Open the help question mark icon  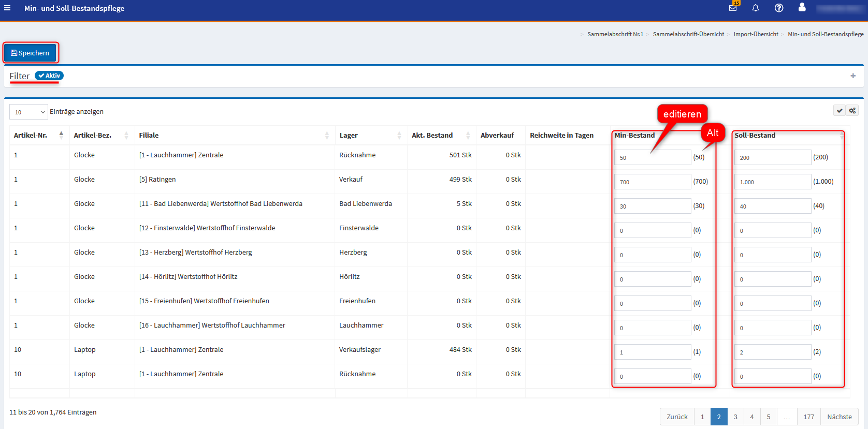click(x=779, y=8)
